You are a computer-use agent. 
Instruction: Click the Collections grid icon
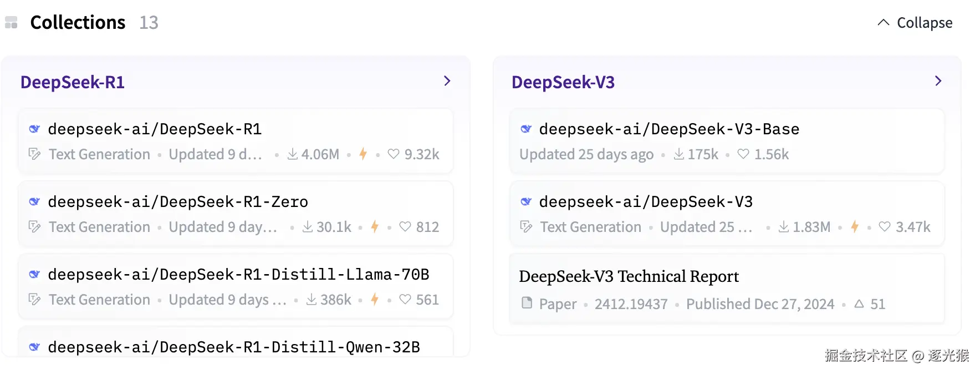pyautogui.click(x=11, y=23)
